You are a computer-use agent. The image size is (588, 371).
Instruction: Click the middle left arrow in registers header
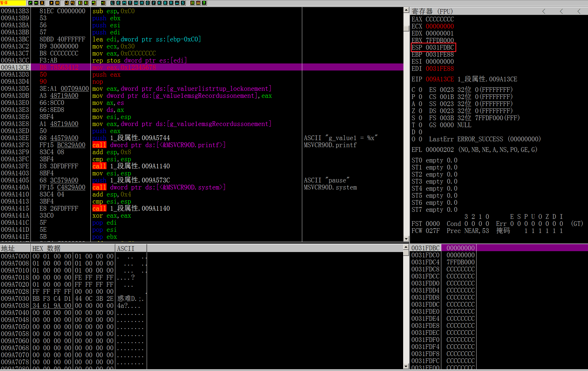(x=561, y=11)
